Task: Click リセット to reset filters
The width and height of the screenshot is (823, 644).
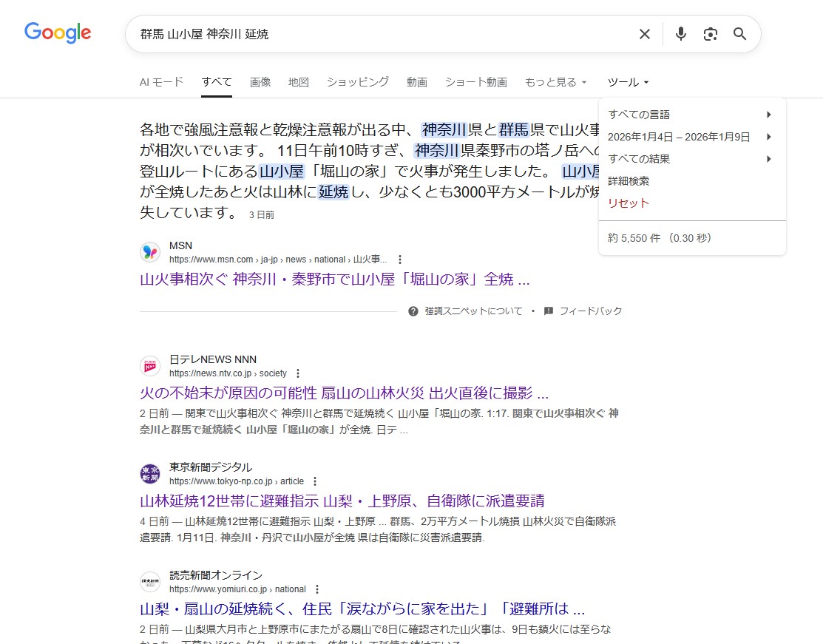Action: [x=629, y=203]
